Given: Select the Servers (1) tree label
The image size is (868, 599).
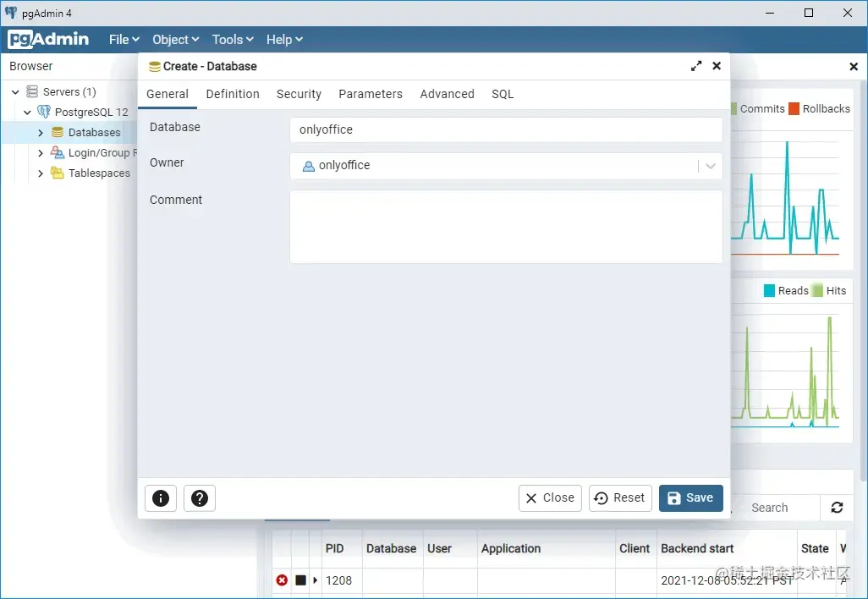Looking at the screenshot, I should click(69, 92).
